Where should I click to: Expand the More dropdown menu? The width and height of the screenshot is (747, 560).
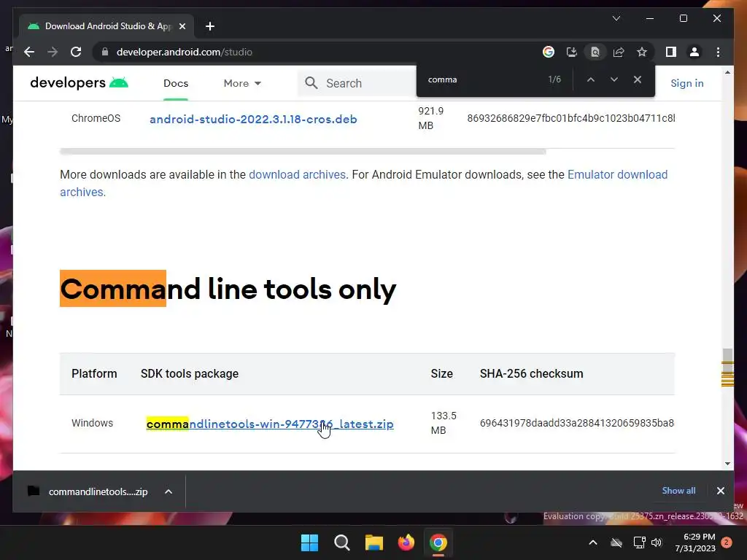(242, 83)
